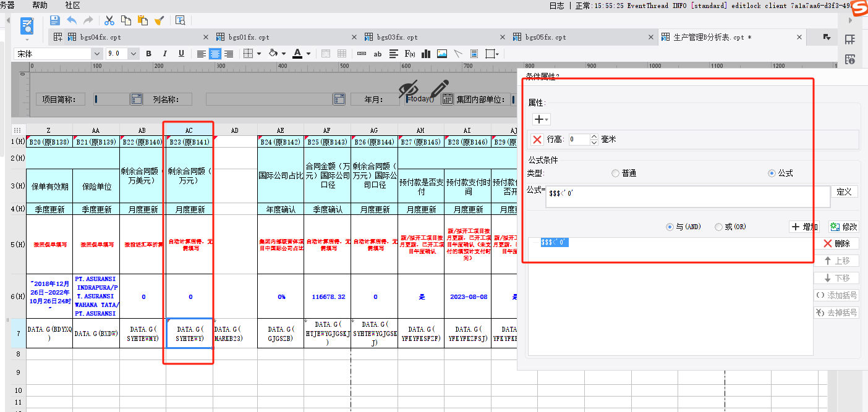The image size is (868, 412).
Task: Click the Sogou input method tray icon
Action: pos(859,7)
